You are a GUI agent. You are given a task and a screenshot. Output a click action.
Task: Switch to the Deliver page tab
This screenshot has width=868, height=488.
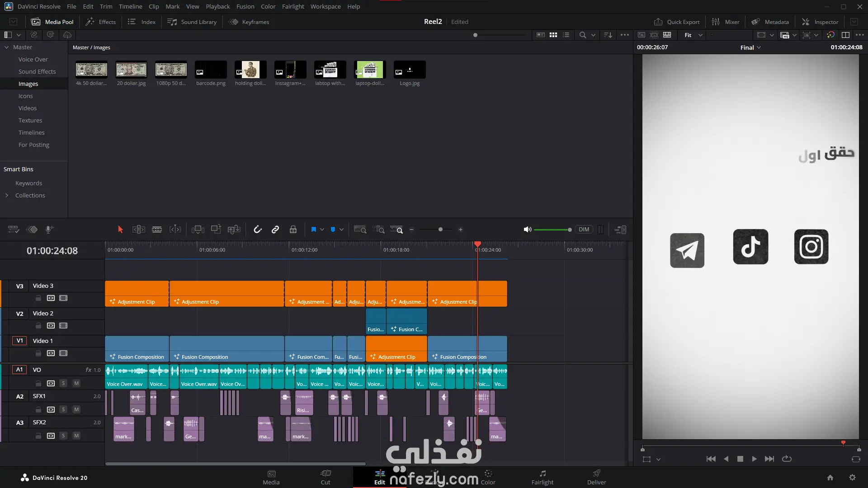coord(596,477)
